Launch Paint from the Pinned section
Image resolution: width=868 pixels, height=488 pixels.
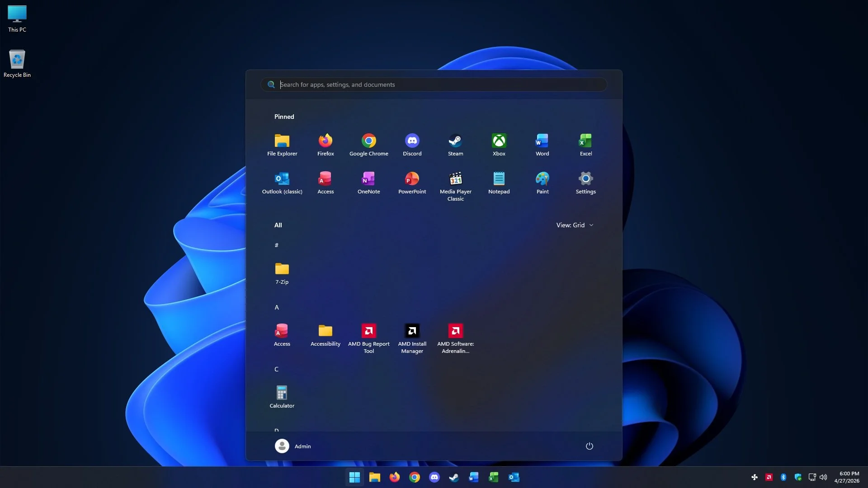[542, 183]
